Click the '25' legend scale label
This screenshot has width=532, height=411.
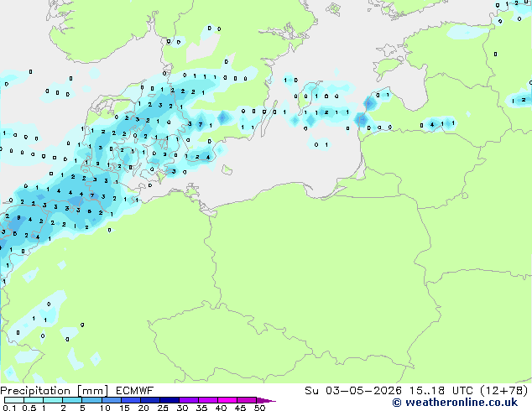coord(163,408)
